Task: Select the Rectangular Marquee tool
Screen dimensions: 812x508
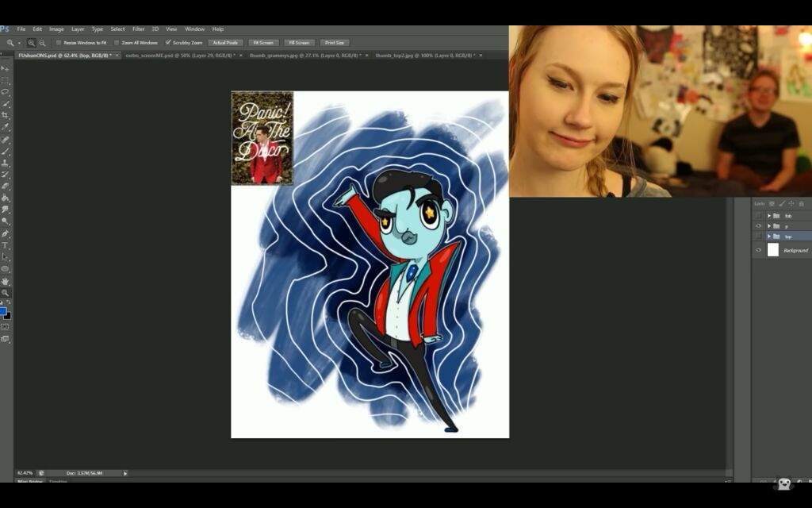Action: 6,81
